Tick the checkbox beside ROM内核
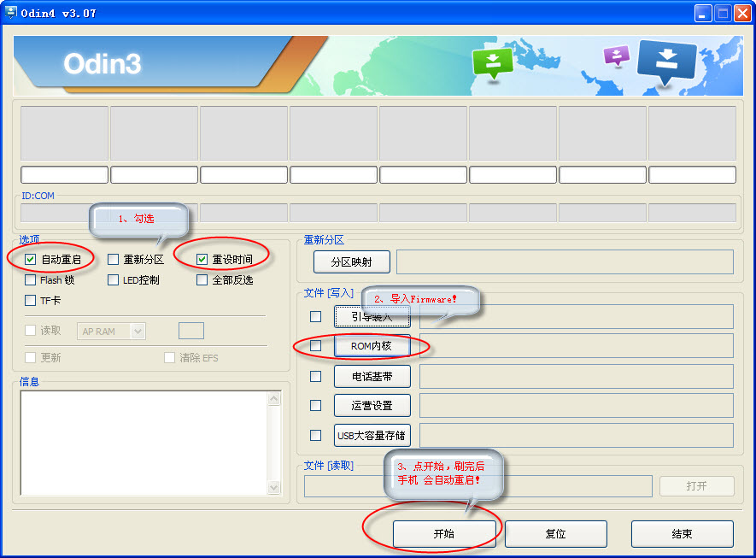 coord(316,346)
